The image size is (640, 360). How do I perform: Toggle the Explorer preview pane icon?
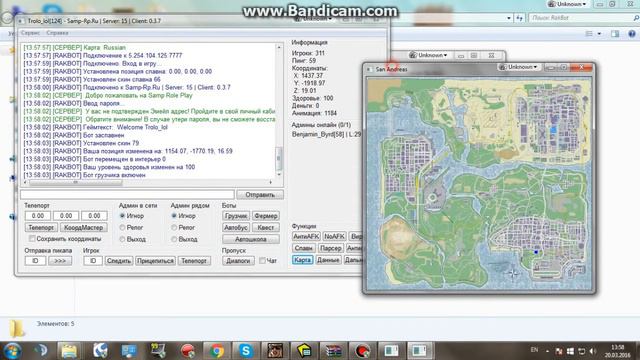[615, 33]
